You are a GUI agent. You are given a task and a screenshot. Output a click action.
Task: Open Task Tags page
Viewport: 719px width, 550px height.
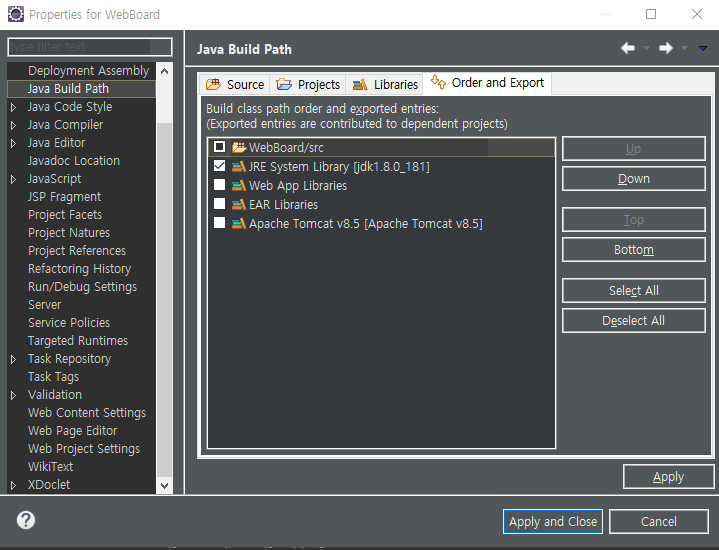(x=53, y=377)
